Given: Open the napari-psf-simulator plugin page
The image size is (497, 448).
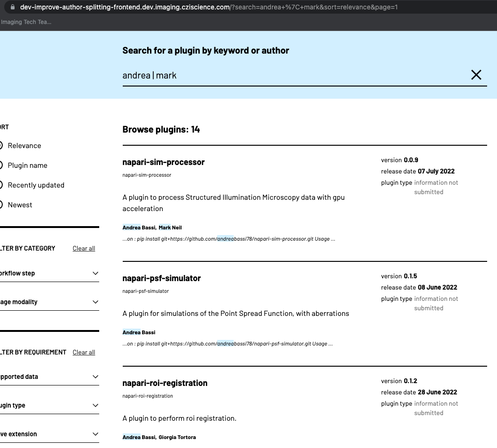Looking at the screenshot, I should [x=161, y=278].
